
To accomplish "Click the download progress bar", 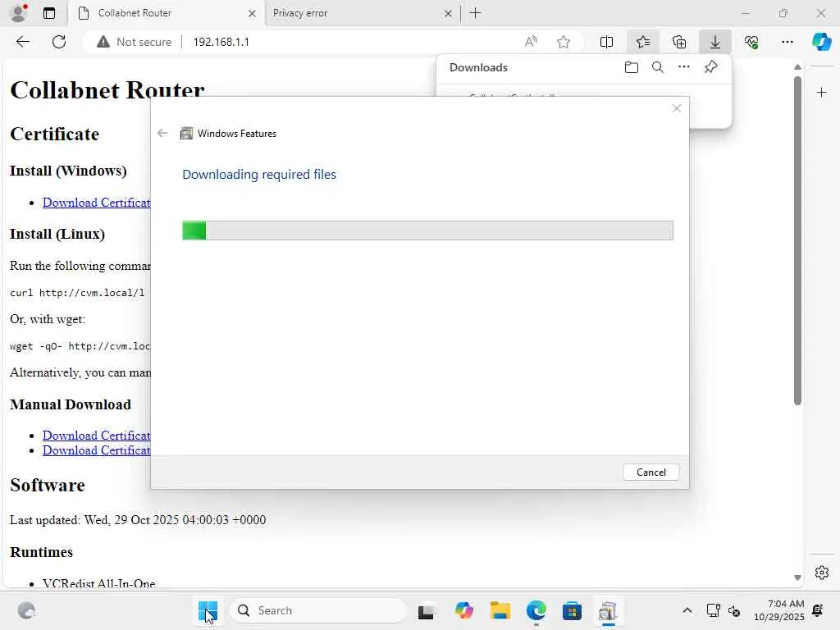I will point(427,231).
